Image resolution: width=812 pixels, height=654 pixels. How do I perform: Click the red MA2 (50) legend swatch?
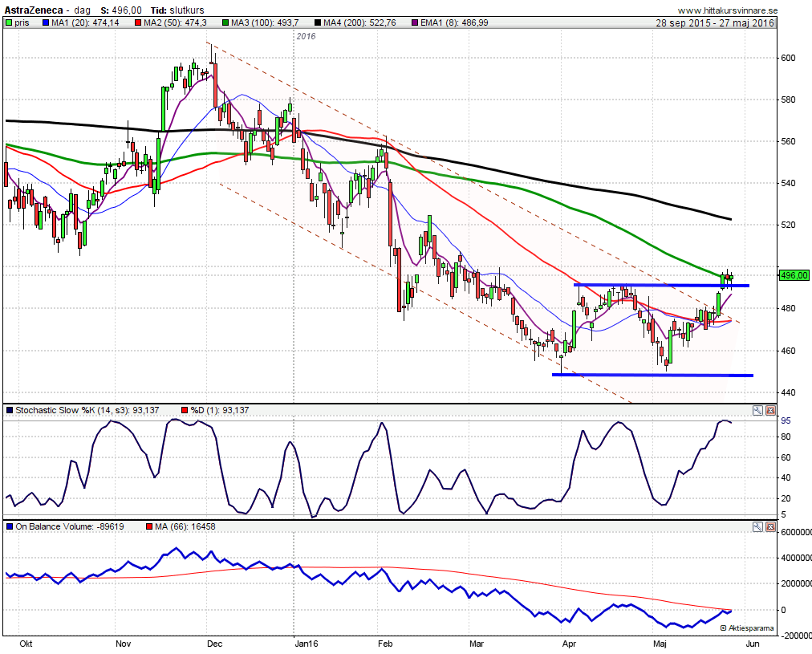coord(138,22)
